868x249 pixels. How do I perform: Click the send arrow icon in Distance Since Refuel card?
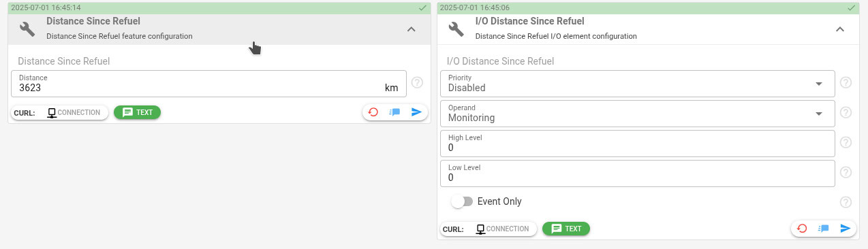pos(417,112)
